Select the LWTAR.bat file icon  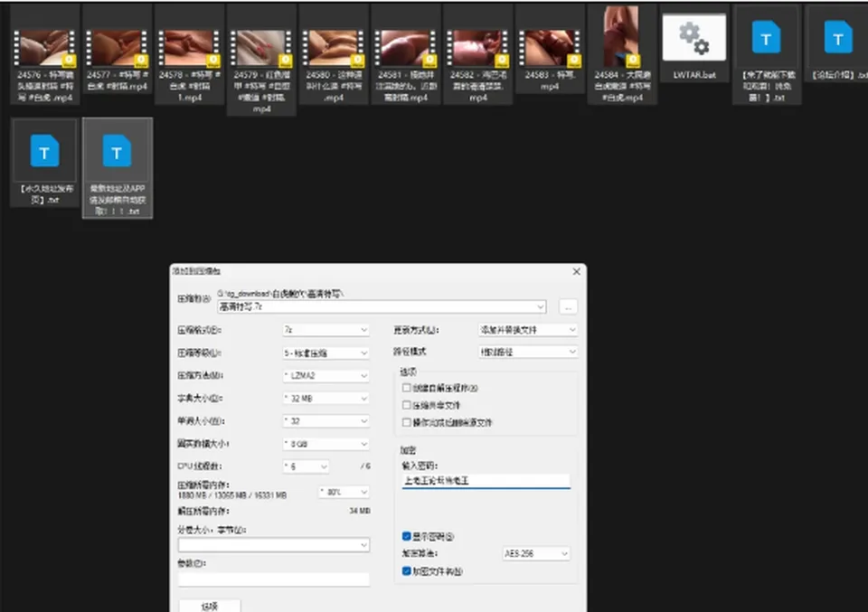point(694,38)
